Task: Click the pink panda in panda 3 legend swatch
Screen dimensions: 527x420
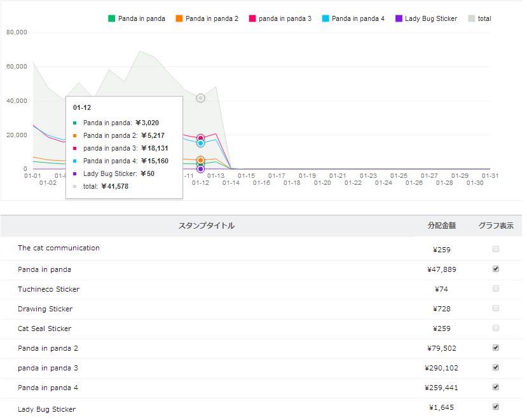Action: pyautogui.click(x=253, y=18)
